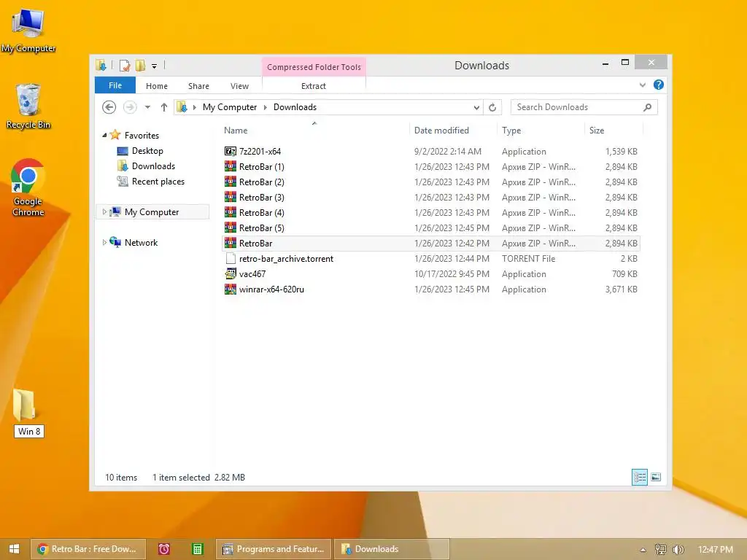Select the RetroBar (5) archive icon

point(231,227)
